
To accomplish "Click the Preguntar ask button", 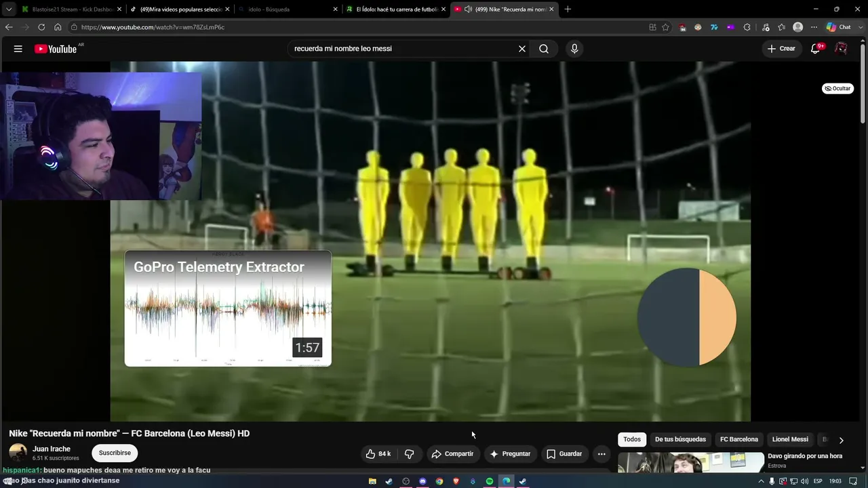I will [510, 454].
